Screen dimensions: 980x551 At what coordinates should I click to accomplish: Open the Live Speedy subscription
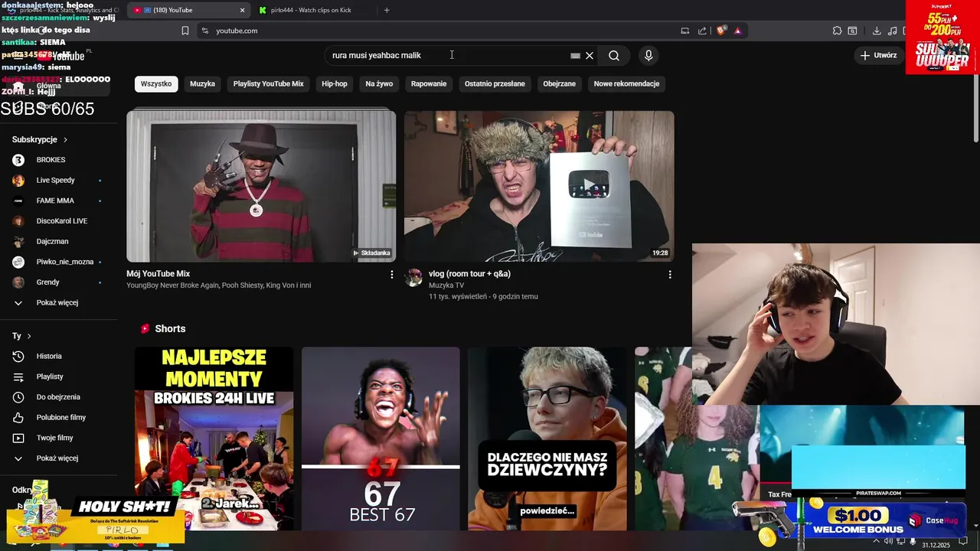pyautogui.click(x=57, y=181)
